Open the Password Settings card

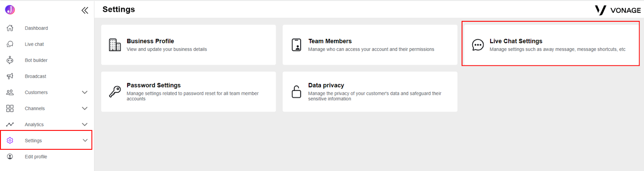point(188,92)
